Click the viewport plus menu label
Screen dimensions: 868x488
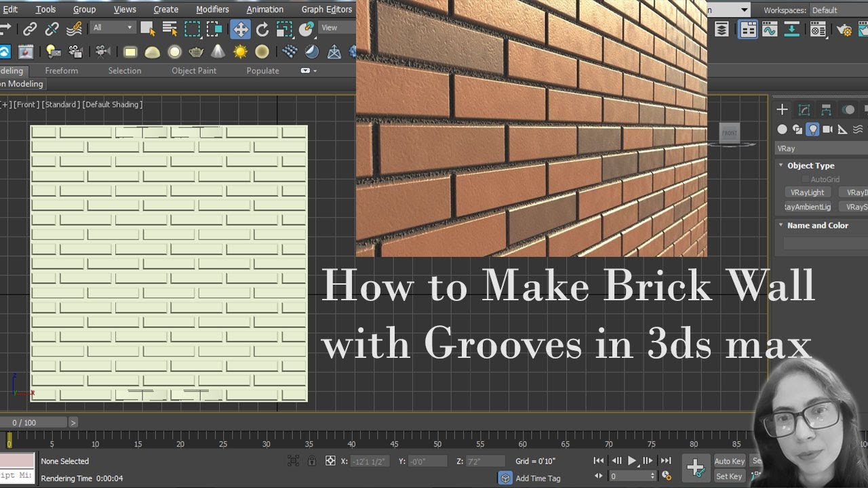click(x=6, y=104)
